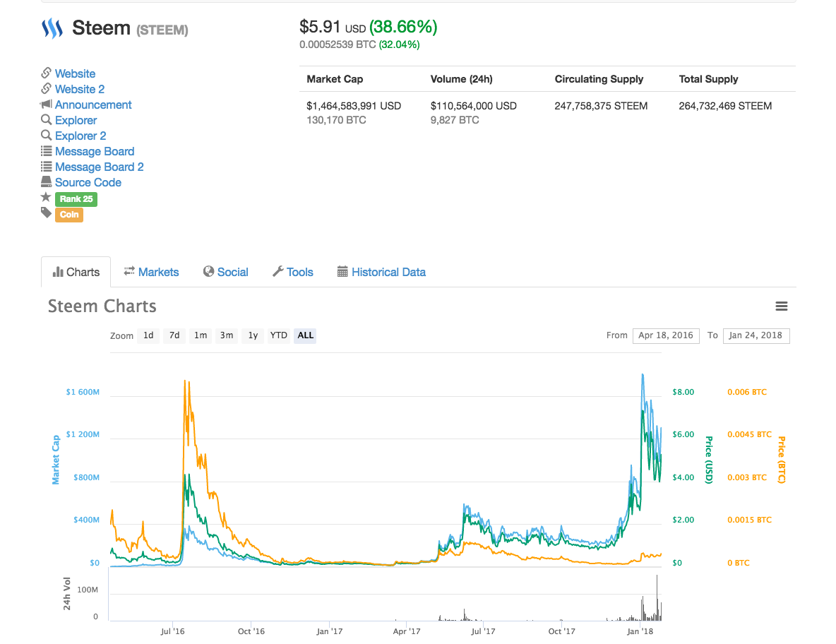Screen dimensions: 836x644
Task: Click the megaphone icon beside Announcement
Action: pyautogui.click(x=46, y=104)
